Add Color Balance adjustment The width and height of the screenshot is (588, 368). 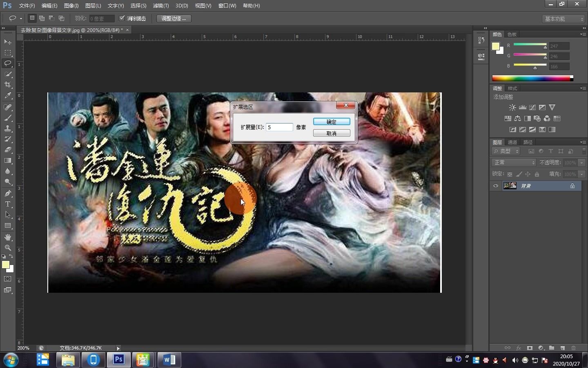coord(518,118)
